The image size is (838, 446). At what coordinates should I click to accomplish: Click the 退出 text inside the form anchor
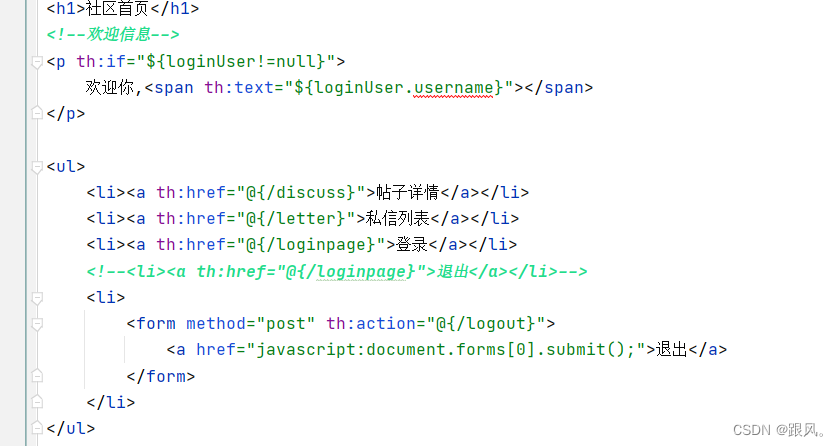point(671,350)
